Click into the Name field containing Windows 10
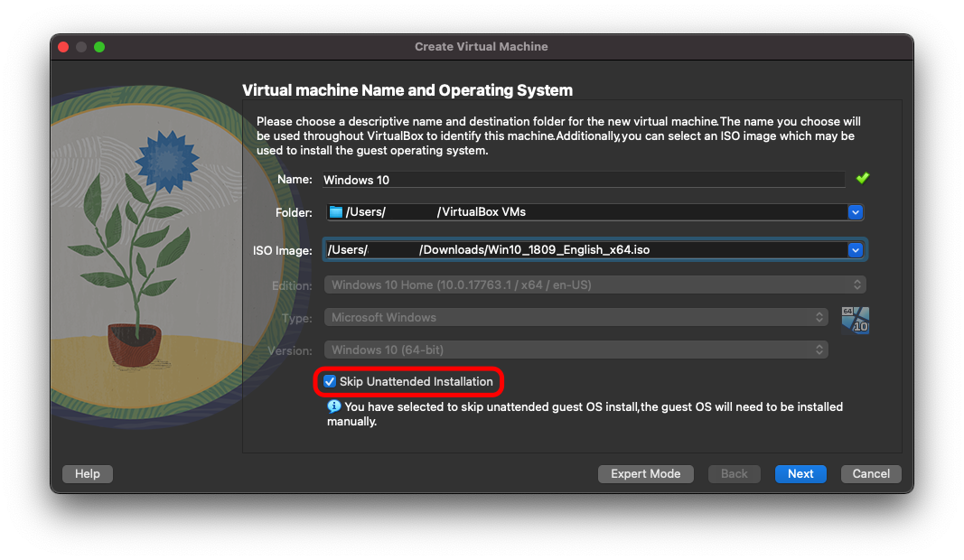This screenshot has width=964, height=560. pyautogui.click(x=583, y=180)
